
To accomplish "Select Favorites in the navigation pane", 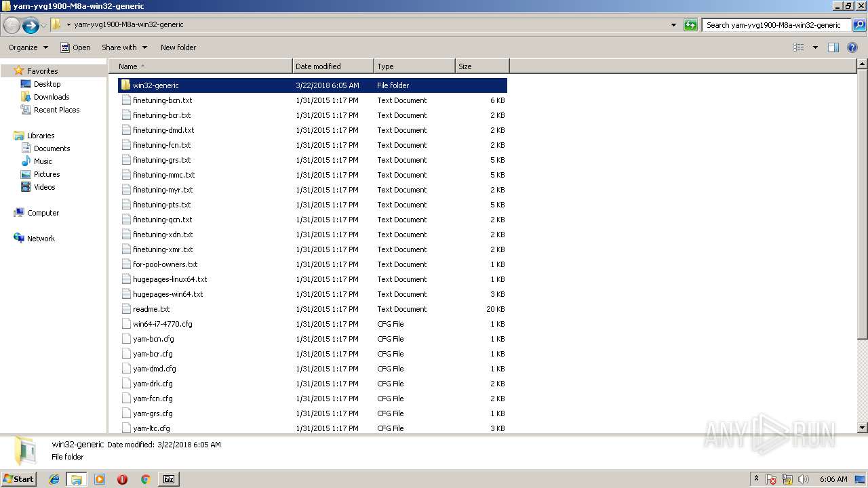I will point(42,71).
